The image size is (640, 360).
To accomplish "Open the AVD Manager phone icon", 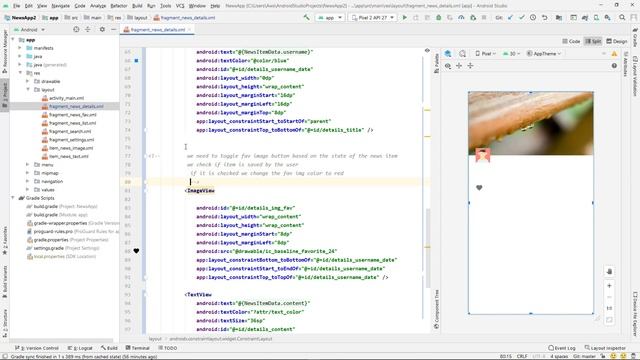I will coord(596,18).
